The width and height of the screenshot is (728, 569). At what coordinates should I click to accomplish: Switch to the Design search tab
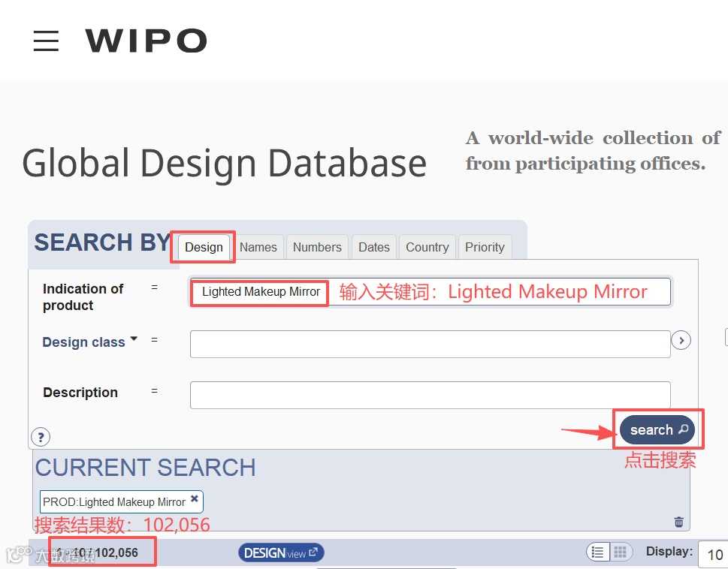click(x=204, y=247)
